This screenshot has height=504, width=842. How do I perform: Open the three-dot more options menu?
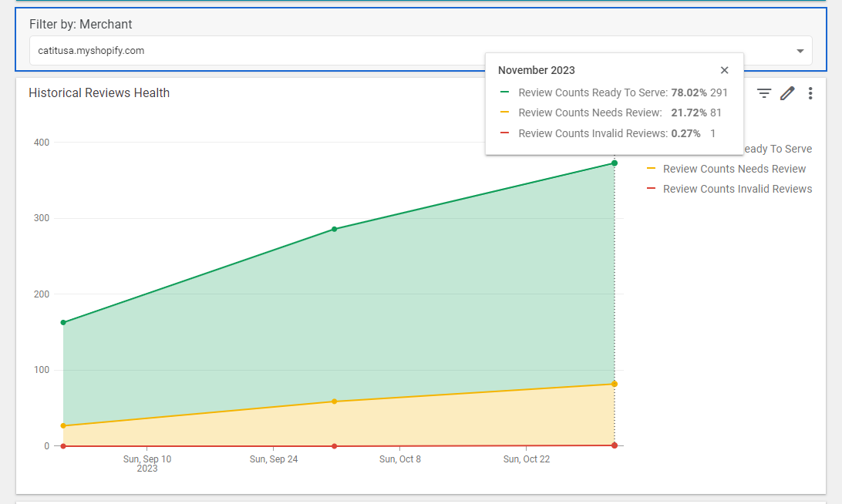pos(810,93)
